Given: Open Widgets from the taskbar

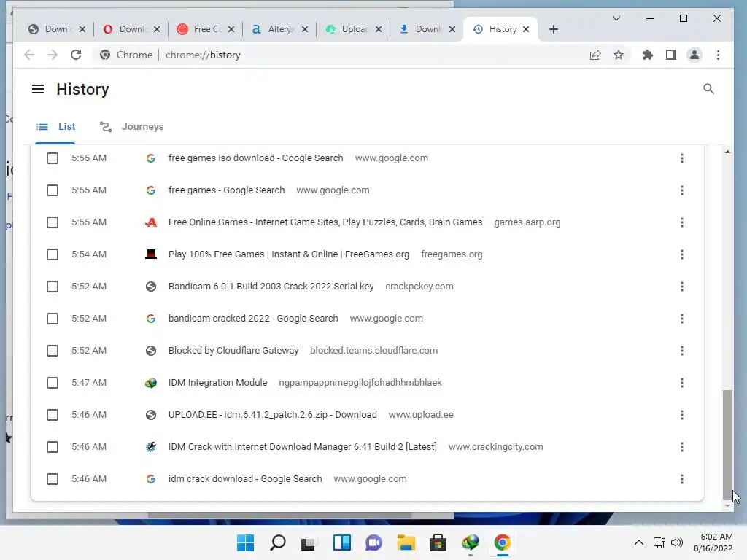Looking at the screenshot, I should [342, 542].
